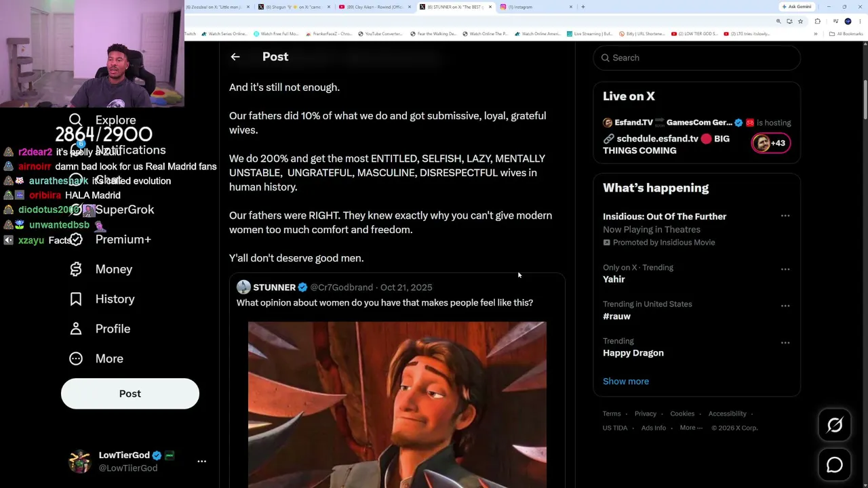Open options for Yahir trend
The width and height of the screenshot is (868, 488).
pos(785,269)
